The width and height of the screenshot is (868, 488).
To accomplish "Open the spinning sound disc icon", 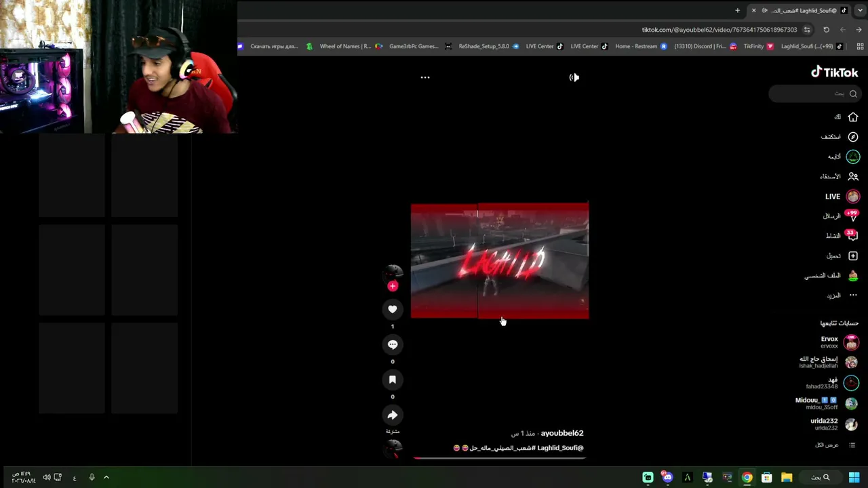I will [393, 448].
